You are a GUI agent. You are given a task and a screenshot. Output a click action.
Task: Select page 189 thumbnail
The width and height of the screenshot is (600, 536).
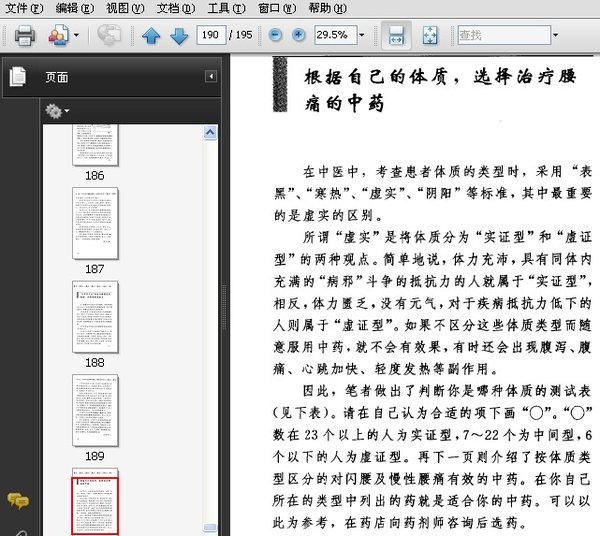tap(95, 410)
